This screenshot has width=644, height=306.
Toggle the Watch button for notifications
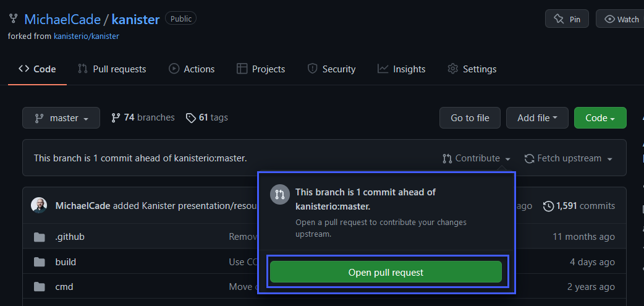point(620,19)
